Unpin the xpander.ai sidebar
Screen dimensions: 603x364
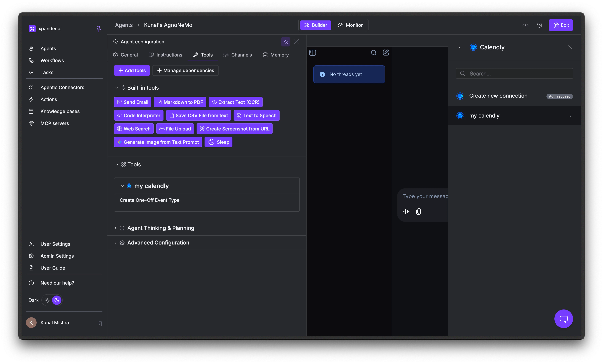click(99, 29)
